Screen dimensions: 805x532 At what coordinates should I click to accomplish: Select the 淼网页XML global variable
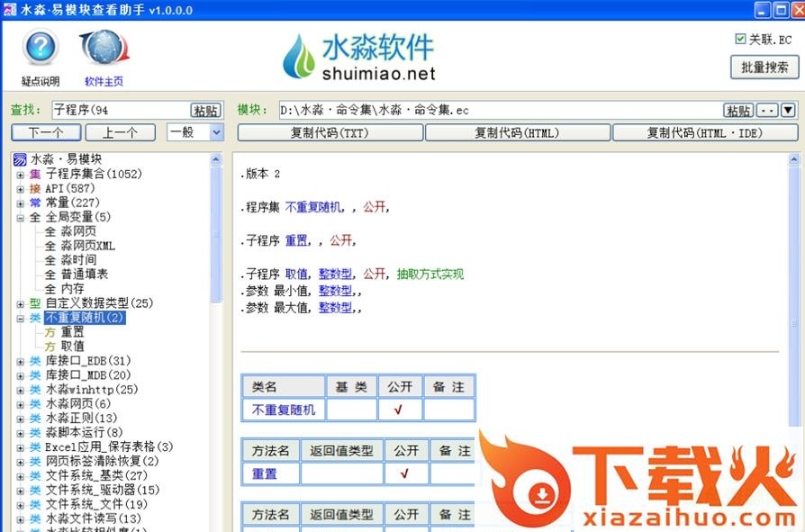[x=87, y=246]
